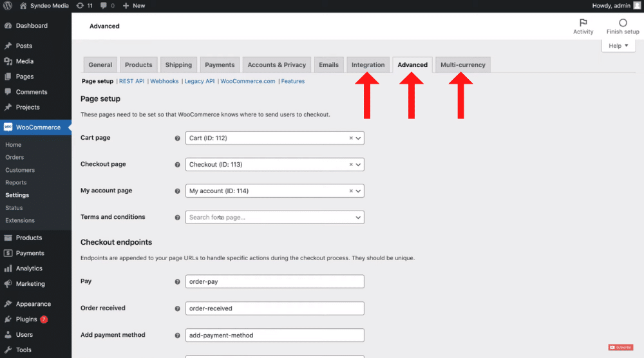
Task: Go to Customers in WooCommerce submenu
Action: point(20,170)
